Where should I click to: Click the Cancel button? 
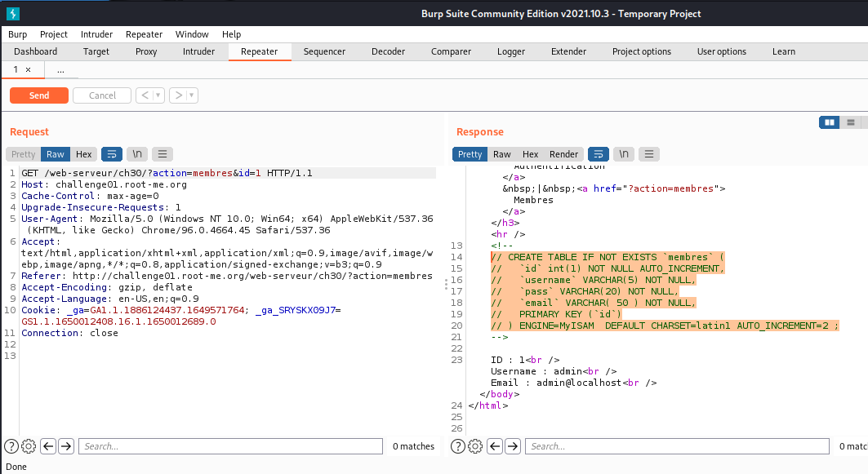[102, 95]
